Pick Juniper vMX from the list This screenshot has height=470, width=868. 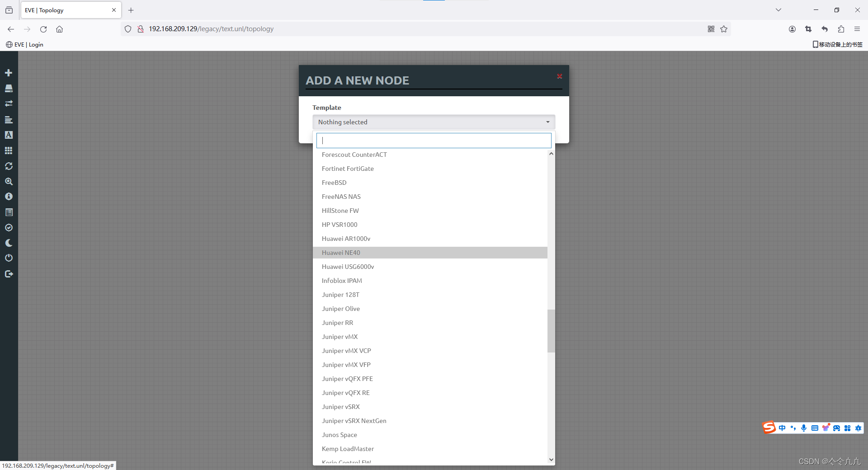click(x=430, y=337)
